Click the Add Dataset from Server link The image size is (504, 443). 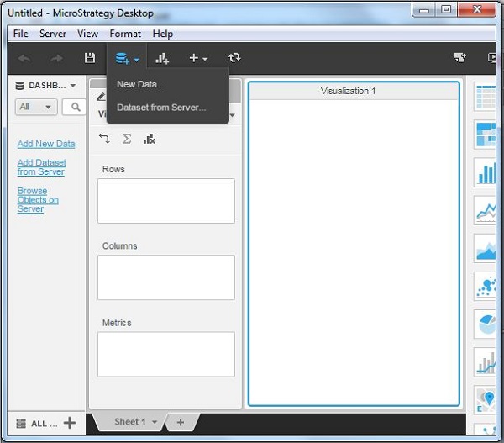coord(41,167)
